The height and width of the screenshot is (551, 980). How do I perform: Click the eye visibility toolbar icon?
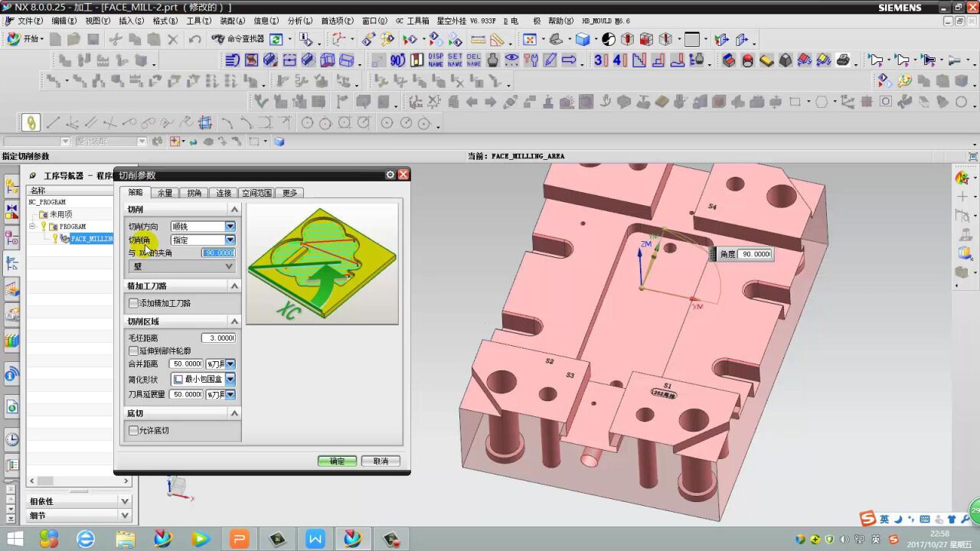(511, 60)
